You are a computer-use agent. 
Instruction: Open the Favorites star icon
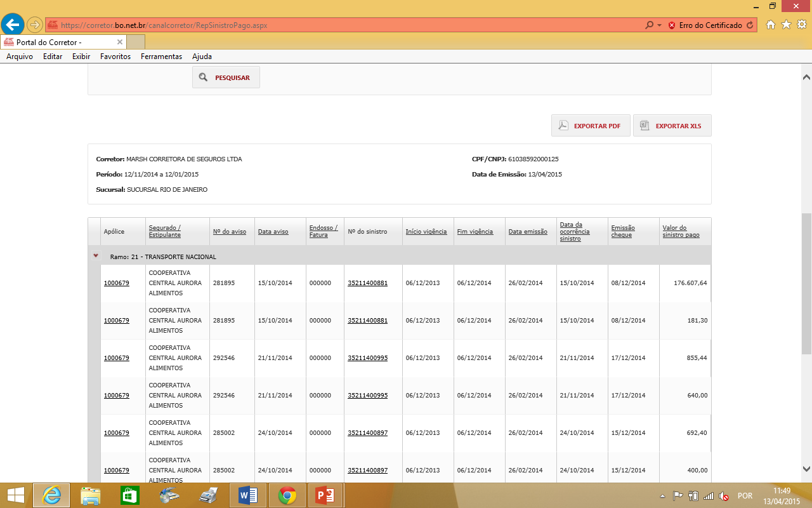pyautogui.click(x=786, y=25)
